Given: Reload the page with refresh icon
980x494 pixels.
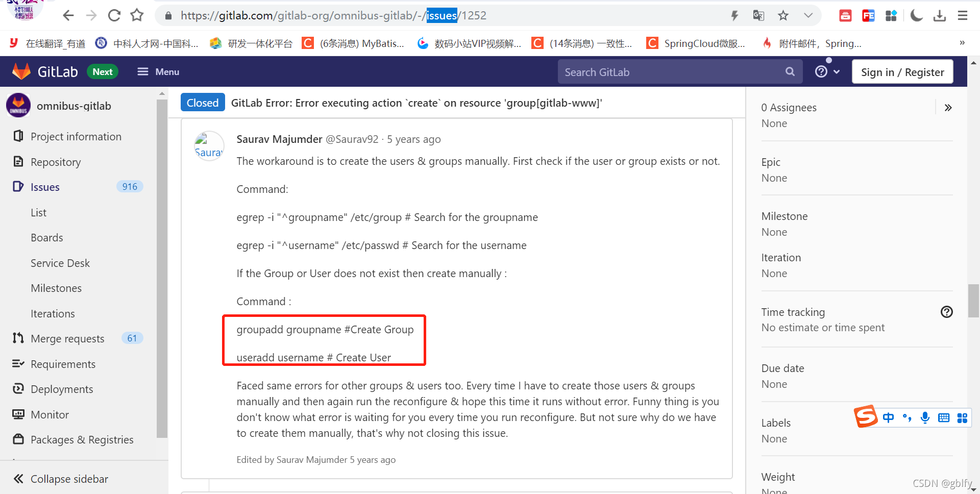Looking at the screenshot, I should coord(114,15).
